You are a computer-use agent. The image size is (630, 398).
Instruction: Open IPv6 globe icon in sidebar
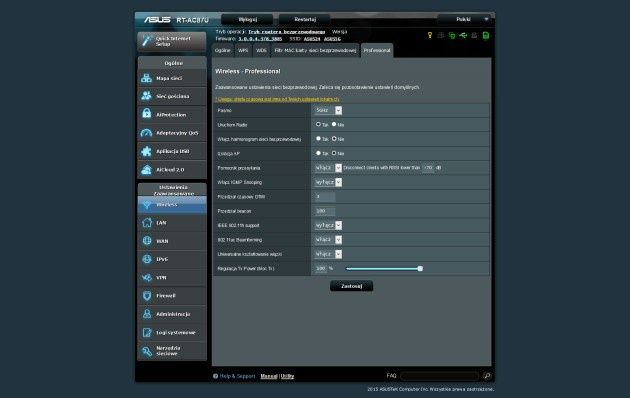pos(147,259)
